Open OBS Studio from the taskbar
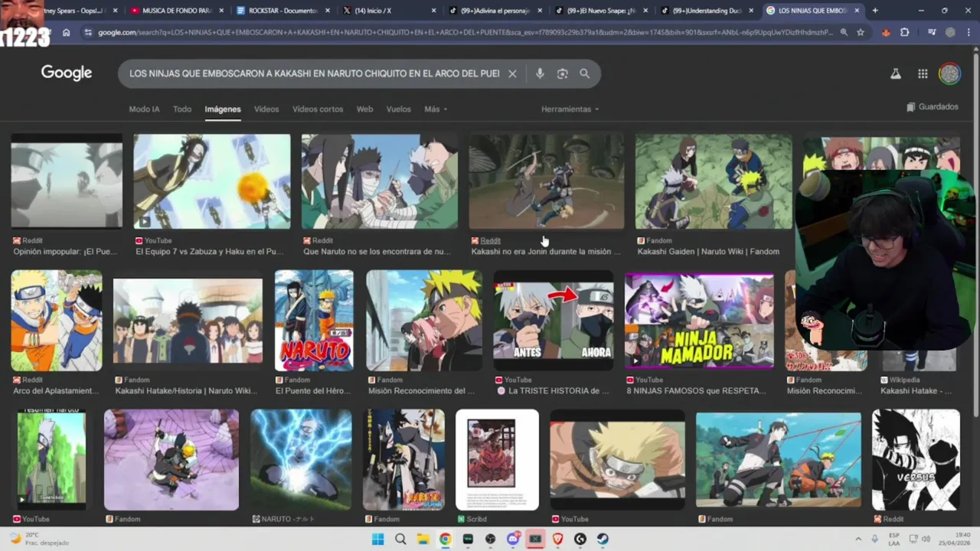Viewport: 980px width, 551px height. pos(490,539)
